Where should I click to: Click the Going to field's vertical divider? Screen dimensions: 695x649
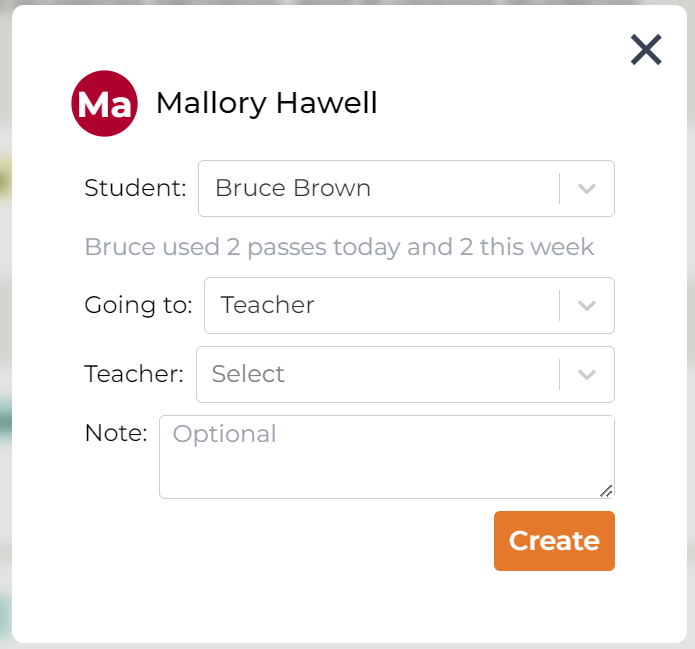click(560, 305)
